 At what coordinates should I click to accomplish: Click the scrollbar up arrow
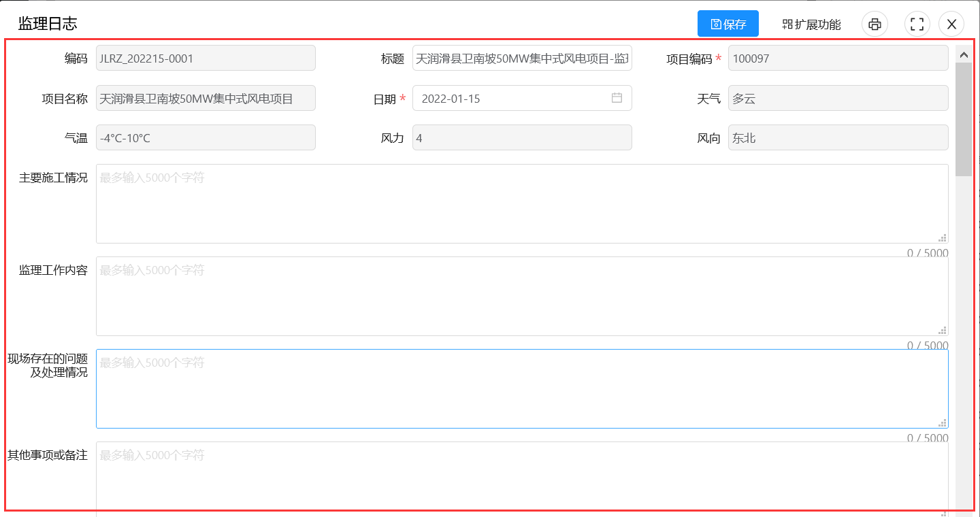click(x=963, y=54)
